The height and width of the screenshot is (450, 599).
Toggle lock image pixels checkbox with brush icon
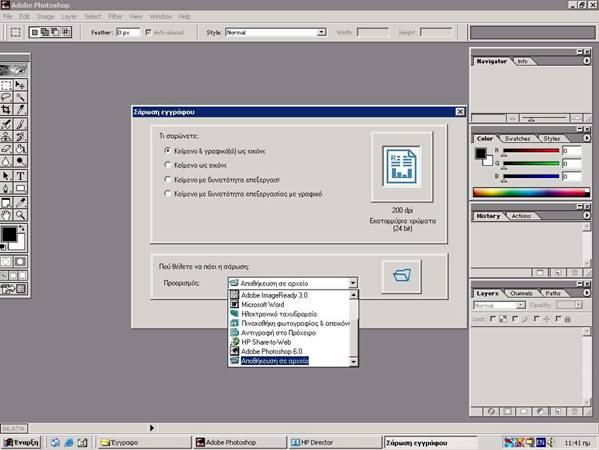pyautogui.click(x=515, y=319)
